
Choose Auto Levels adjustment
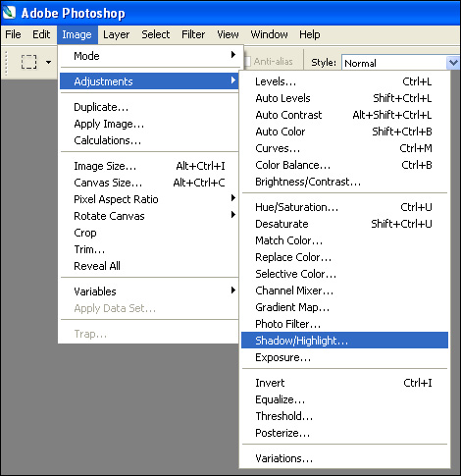(344, 98)
